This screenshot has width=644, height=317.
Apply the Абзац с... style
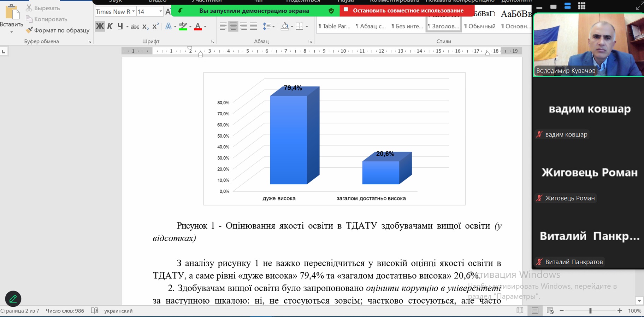tap(371, 26)
